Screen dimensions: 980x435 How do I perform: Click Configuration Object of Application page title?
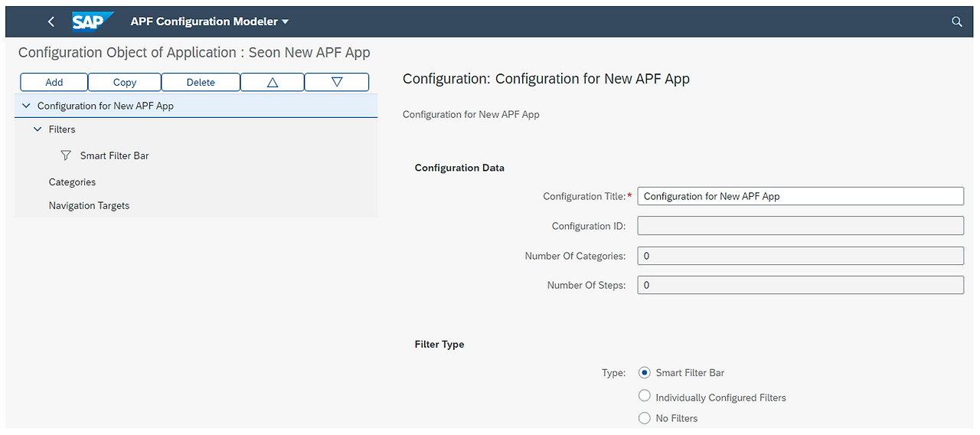(194, 53)
